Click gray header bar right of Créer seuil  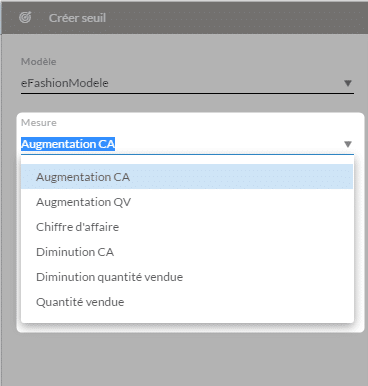click(x=233, y=17)
